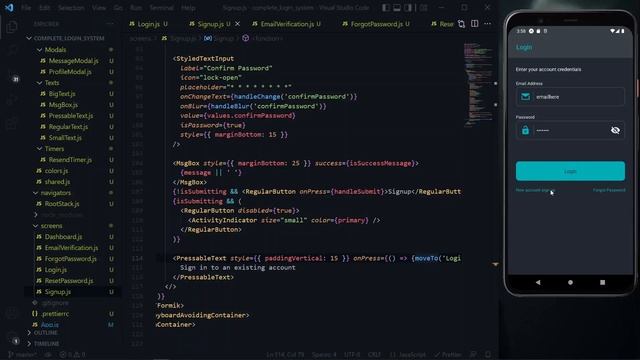Click CRLF end-of-line in status bar
The height and width of the screenshot is (360, 640).
click(374, 355)
